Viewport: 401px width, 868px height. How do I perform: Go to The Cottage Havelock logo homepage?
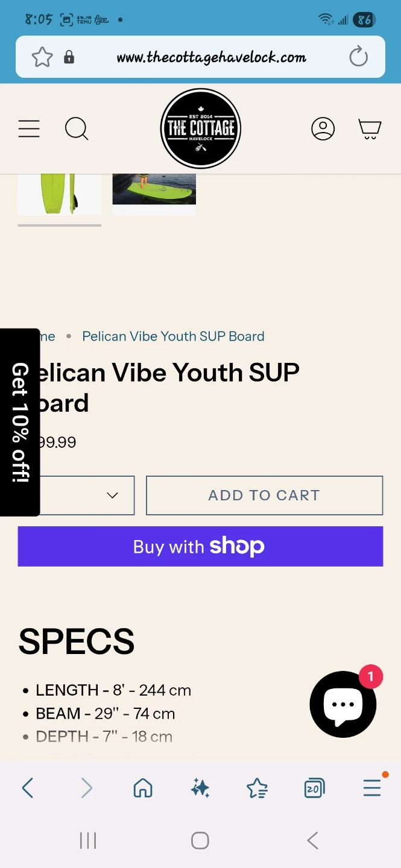pyautogui.click(x=200, y=128)
